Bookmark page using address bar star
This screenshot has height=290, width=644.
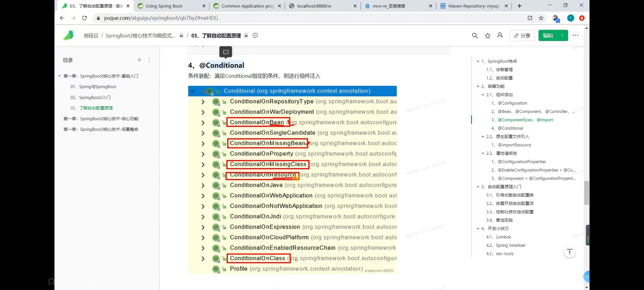click(541, 18)
